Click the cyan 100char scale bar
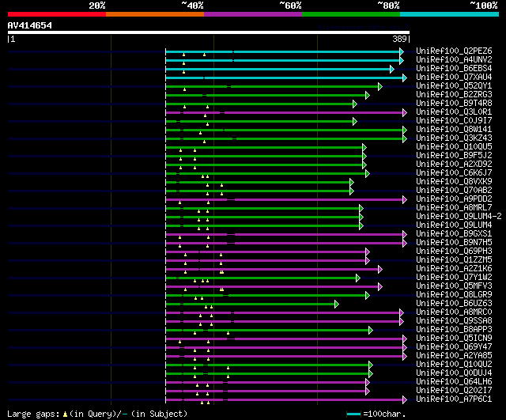 pyautogui.click(x=353, y=414)
